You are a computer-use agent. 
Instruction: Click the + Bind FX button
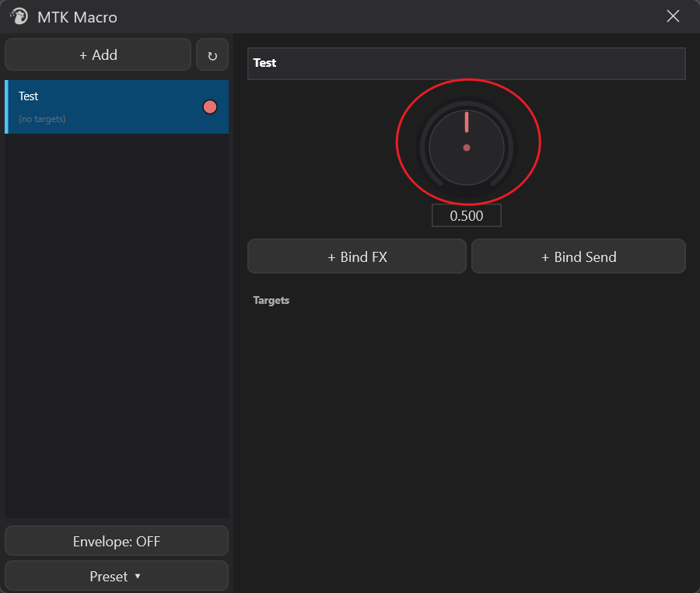pyautogui.click(x=357, y=256)
